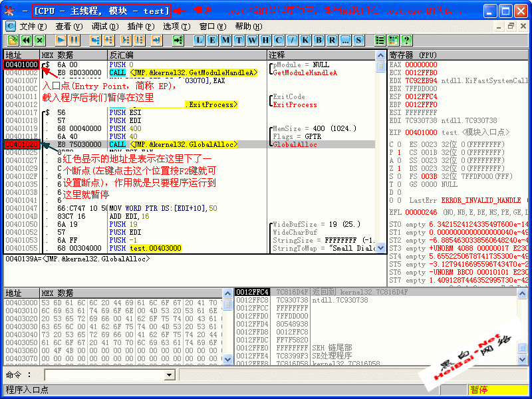Open the 查看(V) menu

(x=69, y=27)
